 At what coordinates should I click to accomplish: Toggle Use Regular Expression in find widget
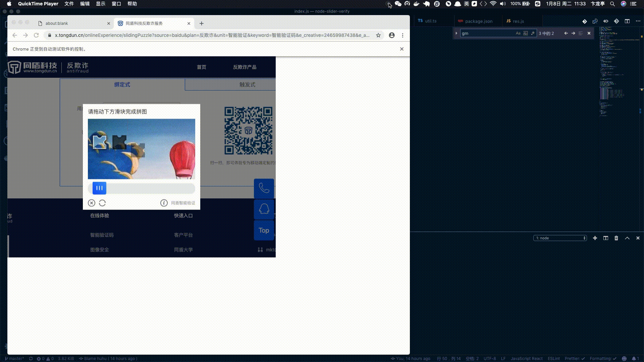(533, 33)
